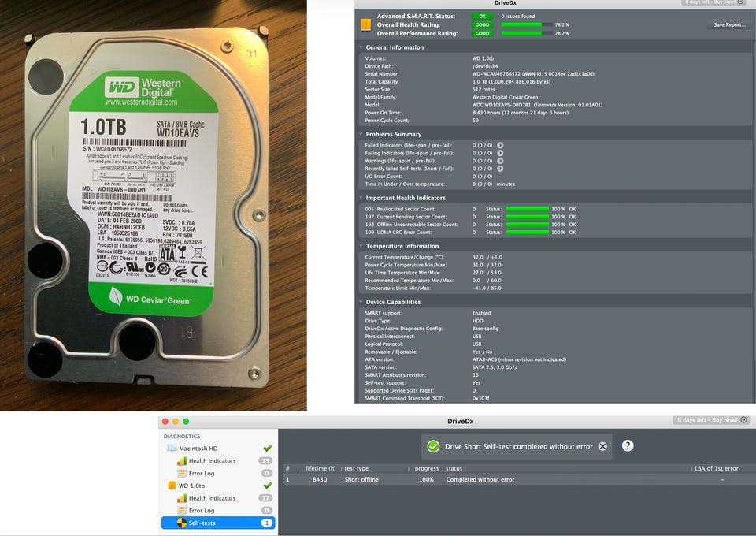The width and height of the screenshot is (756, 536).
Task: Click the '6 days left - Buy Now!' button
Action: (x=711, y=420)
